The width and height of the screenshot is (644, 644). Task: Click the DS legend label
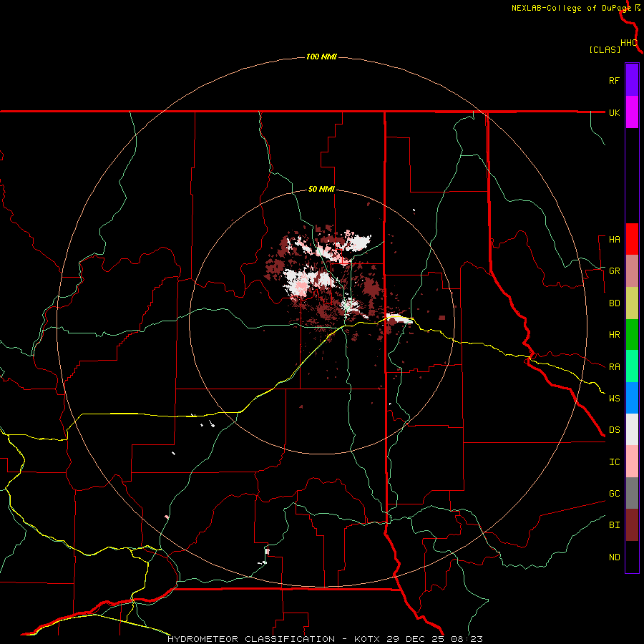pos(614,430)
